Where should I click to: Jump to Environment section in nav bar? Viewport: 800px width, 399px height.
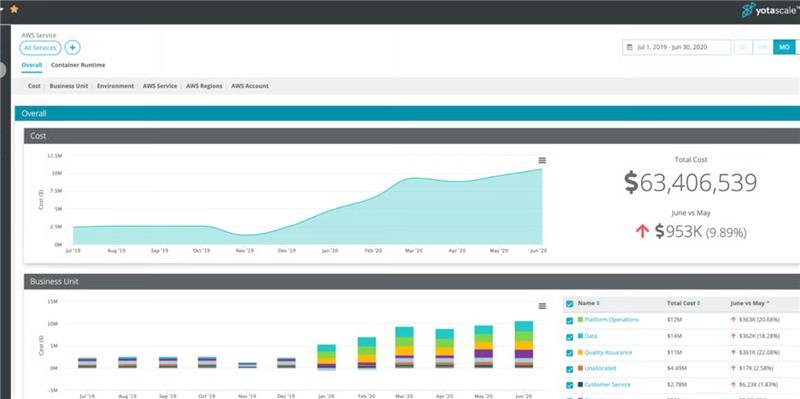coord(115,86)
